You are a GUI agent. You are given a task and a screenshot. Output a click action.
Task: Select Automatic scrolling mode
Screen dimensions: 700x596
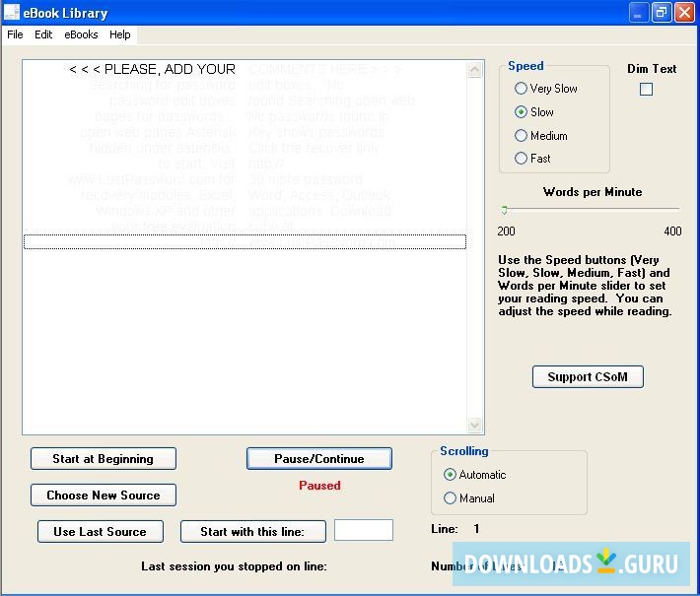(x=474, y=475)
